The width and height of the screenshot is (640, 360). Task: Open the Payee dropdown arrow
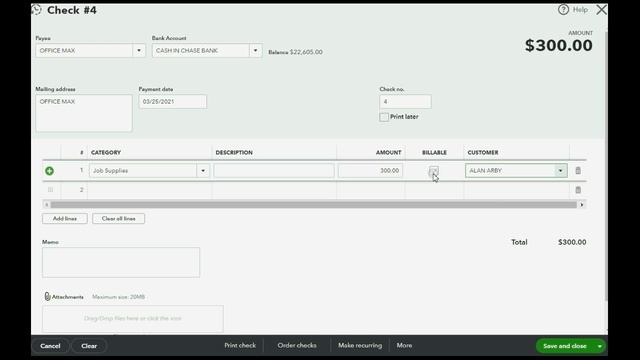coord(139,51)
